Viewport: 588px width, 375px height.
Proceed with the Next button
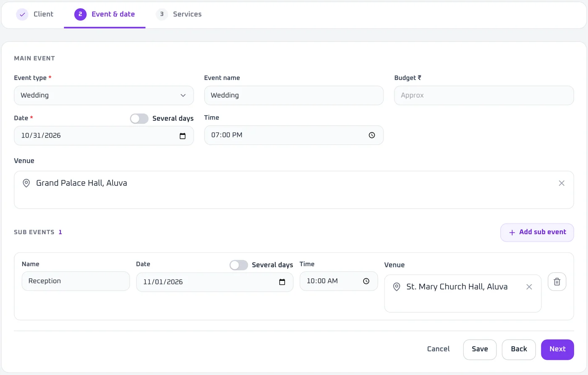tap(557, 349)
